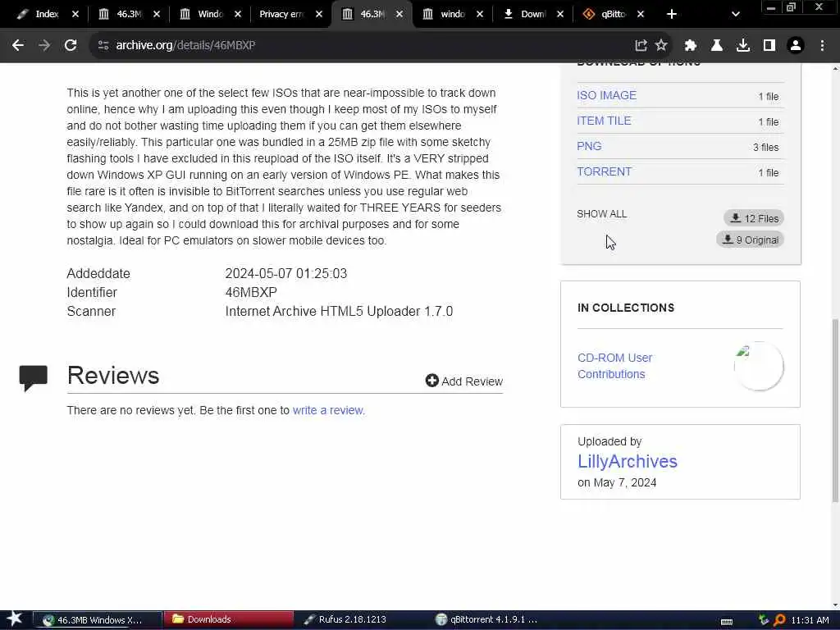
Task: Open the ISO IMAGE download link
Action: pos(606,95)
